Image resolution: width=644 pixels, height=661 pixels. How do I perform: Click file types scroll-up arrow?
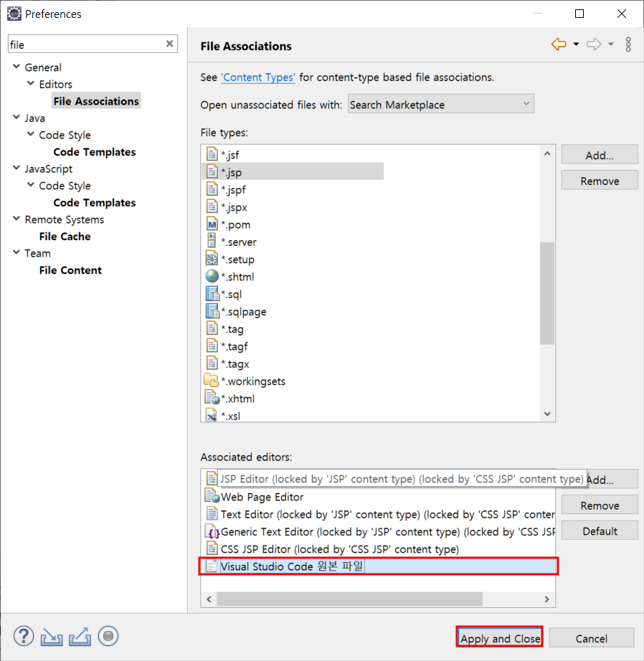[547, 154]
